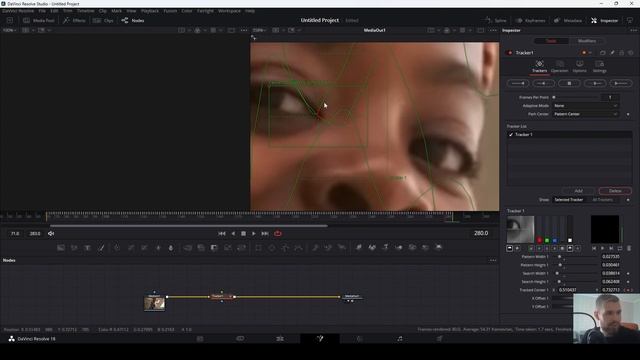The image size is (640, 360).
Task: Open the Path Center dropdown
Action: point(586,114)
